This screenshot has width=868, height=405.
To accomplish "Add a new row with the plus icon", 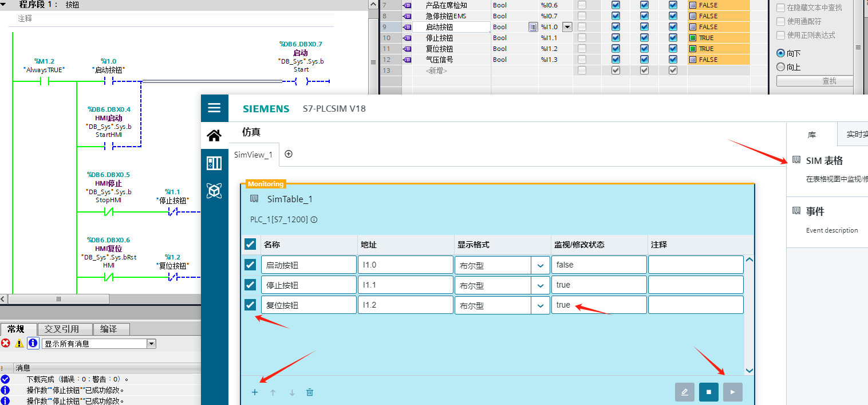I will coord(255,392).
